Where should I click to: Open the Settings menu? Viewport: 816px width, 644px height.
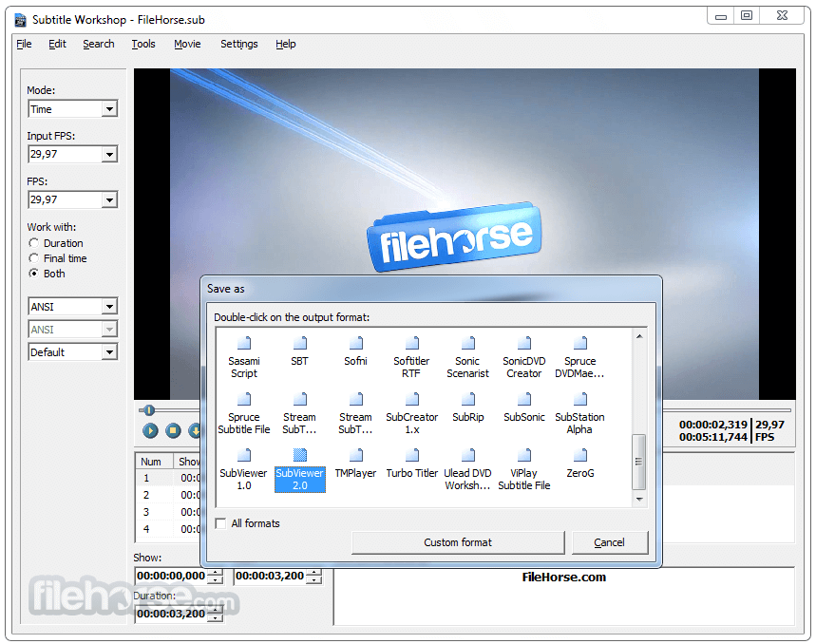(238, 45)
